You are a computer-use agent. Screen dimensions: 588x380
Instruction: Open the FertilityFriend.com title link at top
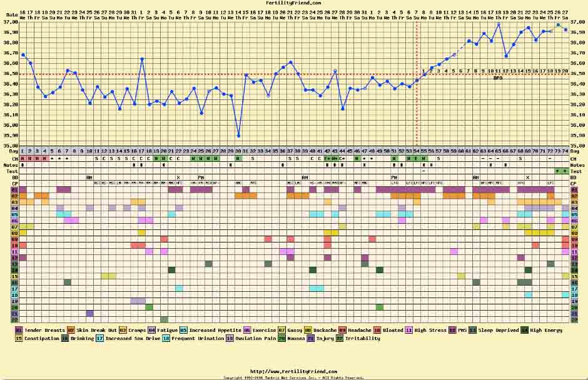point(293,3)
